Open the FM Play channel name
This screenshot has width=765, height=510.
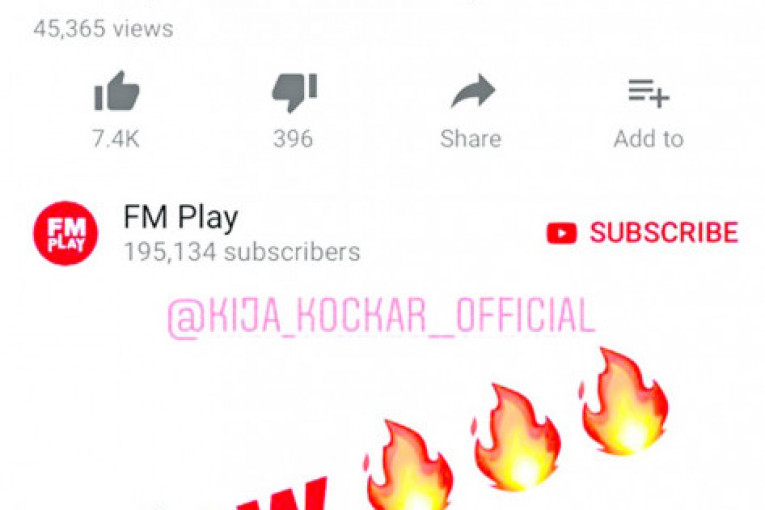tap(181, 217)
